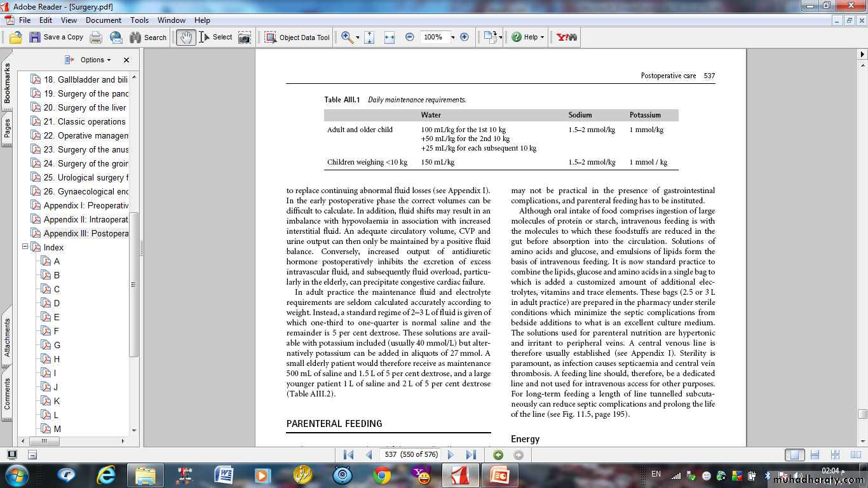This screenshot has width=868, height=488.
Task: Switch to continuous page layout
Action: [815, 455]
